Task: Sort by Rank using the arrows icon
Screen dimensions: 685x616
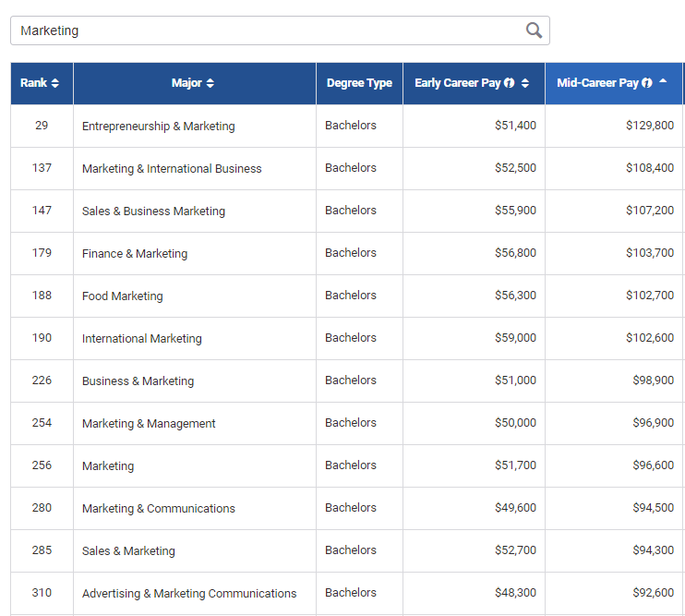Action: 55,83
